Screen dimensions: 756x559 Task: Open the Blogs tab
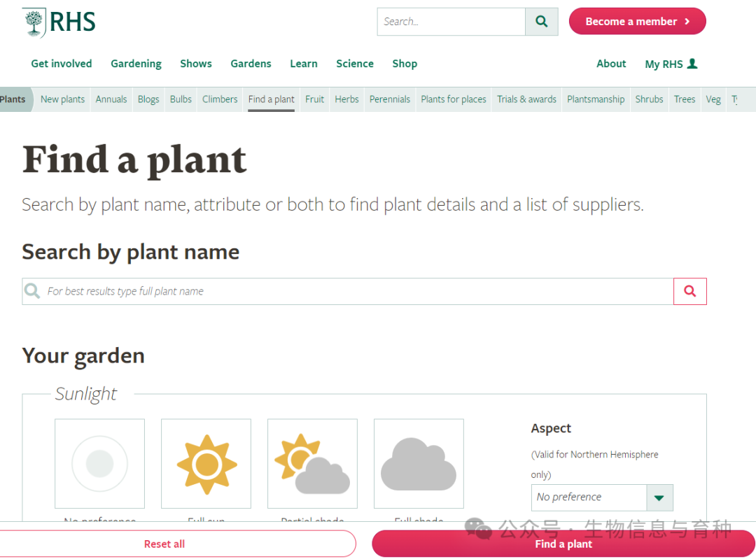point(148,99)
